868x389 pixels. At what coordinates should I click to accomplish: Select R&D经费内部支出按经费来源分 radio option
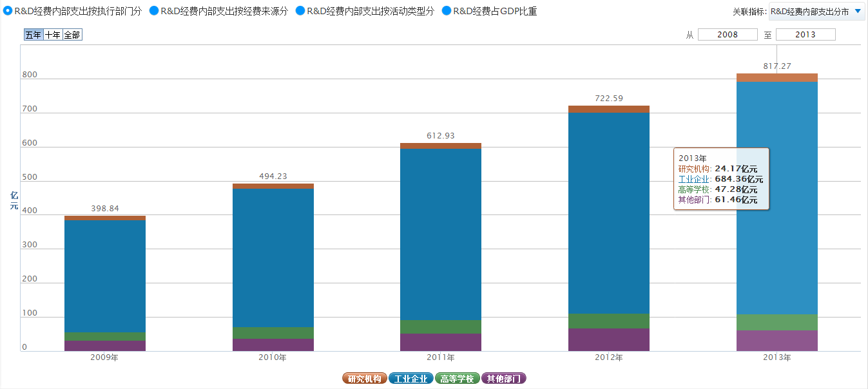coord(153,11)
